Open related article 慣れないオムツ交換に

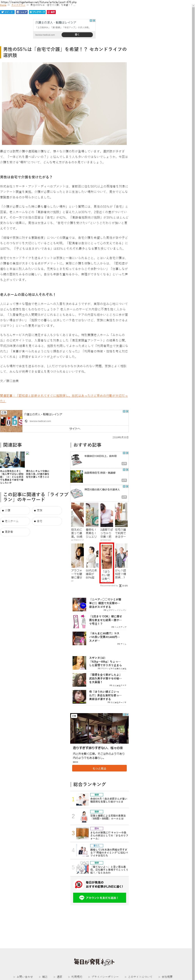pyautogui.click(x=38, y=474)
